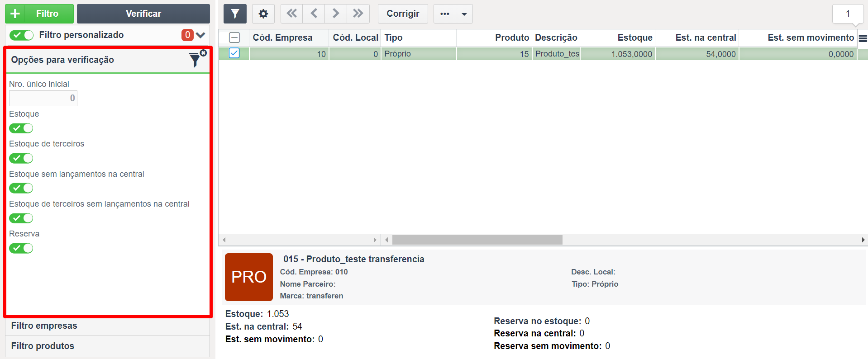This screenshot has width=868, height=359.
Task: Disable the Estoque de terceiros toggle
Action: 21,158
